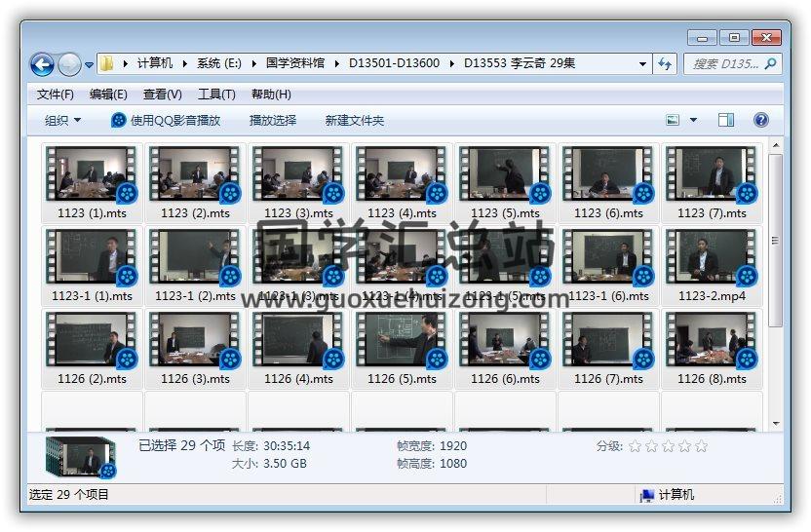This screenshot has height=532, width=811.
Task: Open the 组织 dropdown menu
Action: pos(62,120)
